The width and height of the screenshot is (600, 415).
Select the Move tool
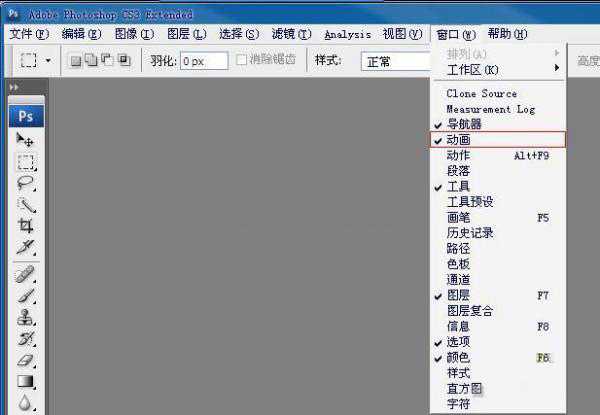click(x=26, y=141)
